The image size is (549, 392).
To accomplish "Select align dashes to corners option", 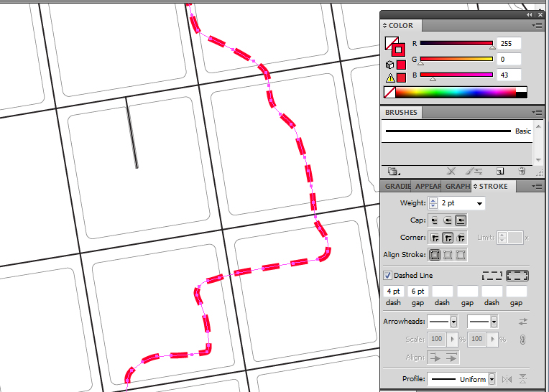I will point(517,276).
